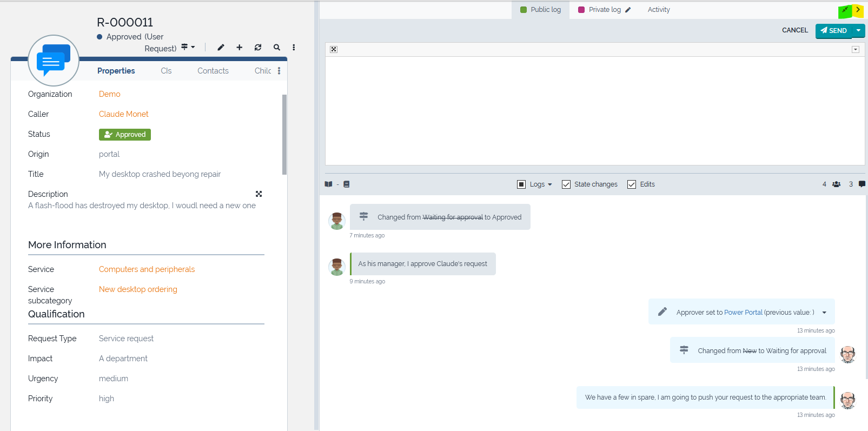Click the pencil edit icon for the request
The height and width of the screenshot is (431, 868).
point(221,48)
